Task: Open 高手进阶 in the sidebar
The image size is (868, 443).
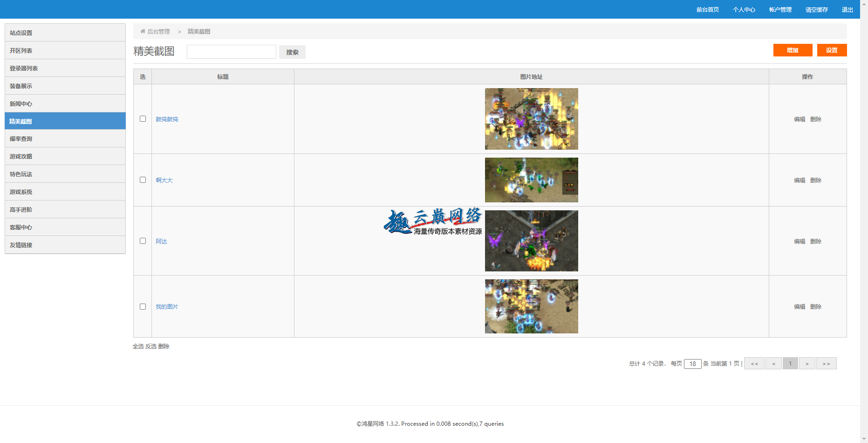Action: click(65, 209)
